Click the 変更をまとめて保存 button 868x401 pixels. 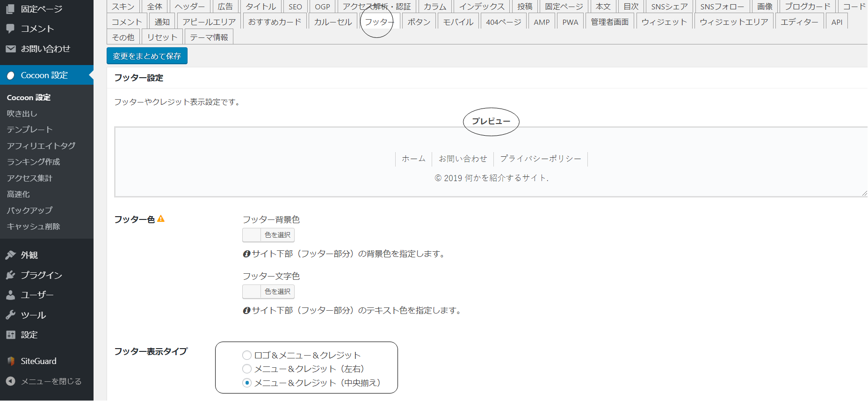tap(147, 56)
